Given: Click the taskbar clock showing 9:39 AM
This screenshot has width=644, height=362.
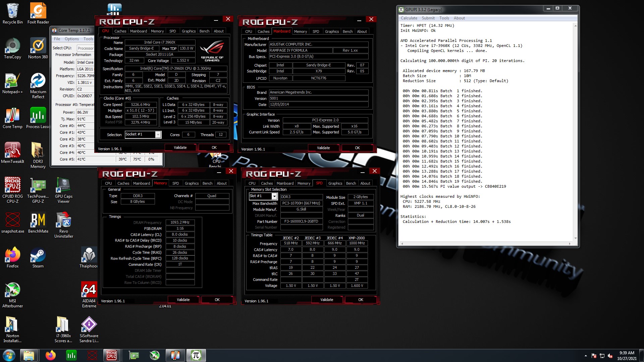Looking at the screenshot, I should click(x=627, y=356).
